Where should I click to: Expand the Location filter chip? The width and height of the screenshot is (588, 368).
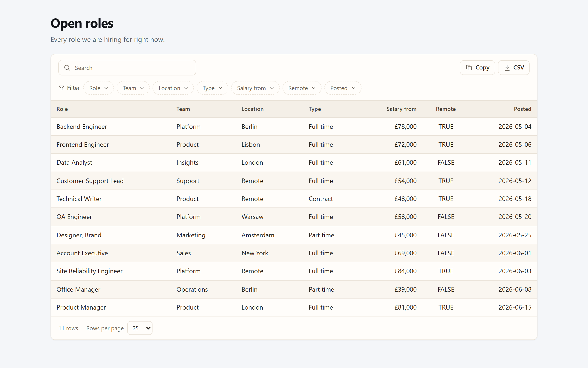pyautogui.click(x=173, y=88)
